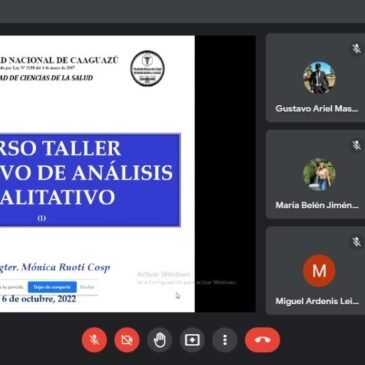Click María Belén's muted microphone indicator
The width and height of the screenshot is (365, 365).
(x=356, y=145)
